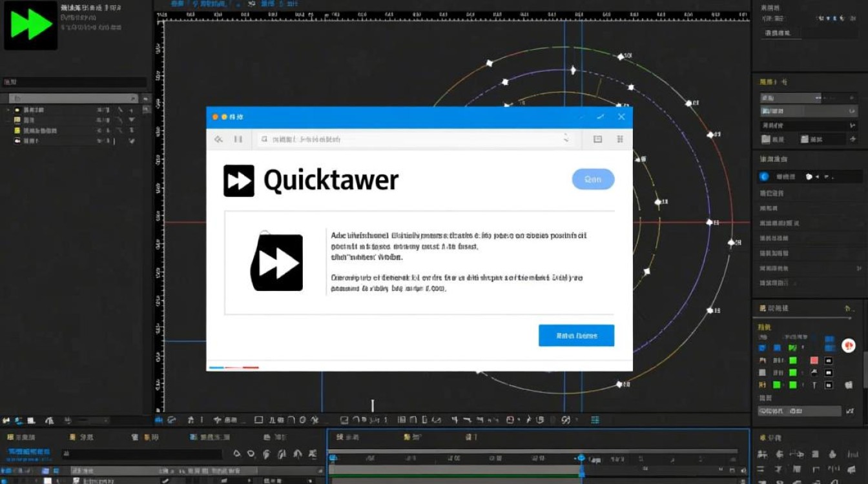The width and height of the screenshot is (868, 484).
Task: Select the Rectangle shape tool
Action: [258, 420]
